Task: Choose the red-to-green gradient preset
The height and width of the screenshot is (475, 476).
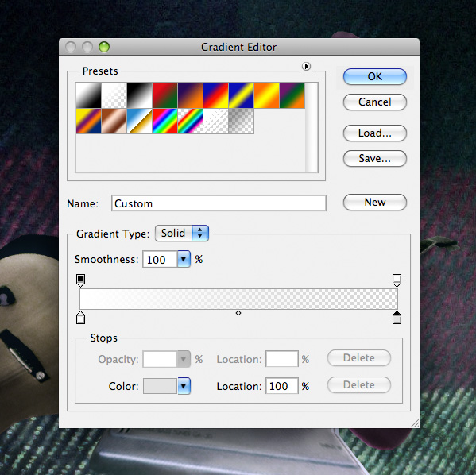Action: pos(164,96)
